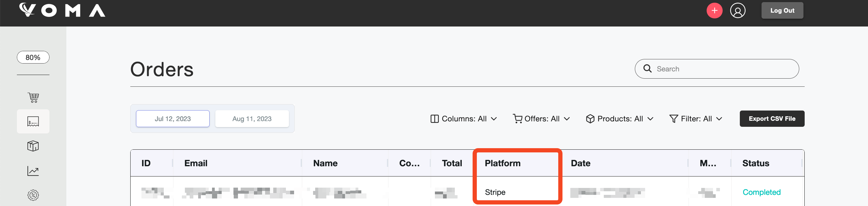Viewport: 868px width, 206px height.
Task: Pick the end date Aug 11, 2023
Action: coord(252,119)
